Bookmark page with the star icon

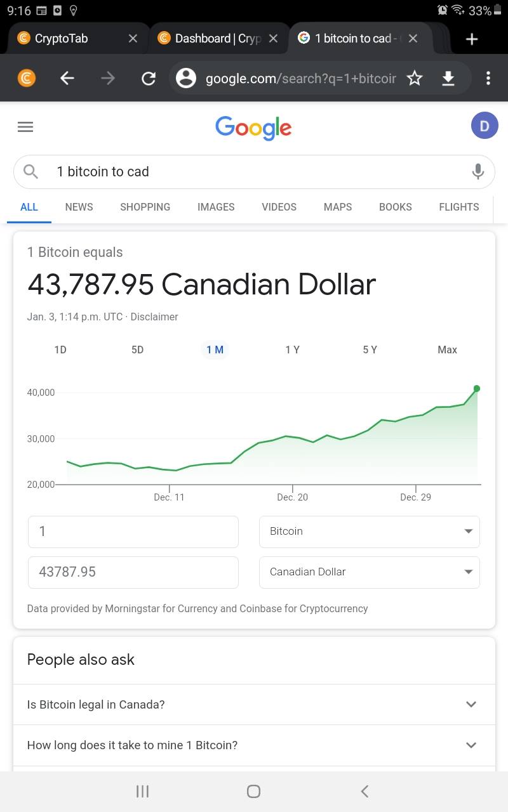[415, 78]
